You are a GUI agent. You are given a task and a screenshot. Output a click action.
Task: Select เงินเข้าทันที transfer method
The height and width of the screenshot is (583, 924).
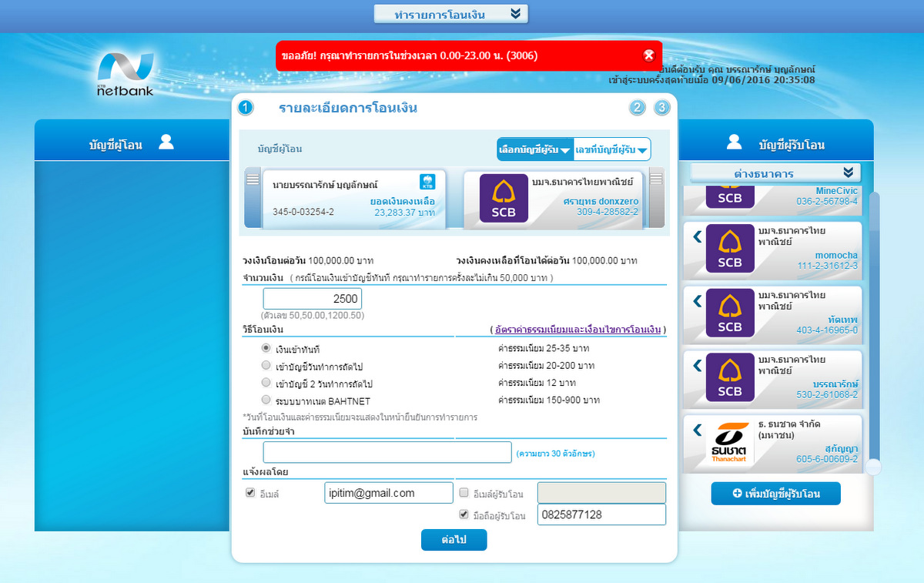[x=266, y=348]
